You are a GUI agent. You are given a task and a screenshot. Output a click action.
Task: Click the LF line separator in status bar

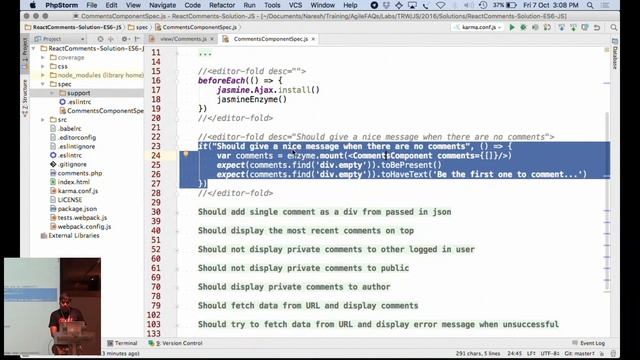click(531, 353)
